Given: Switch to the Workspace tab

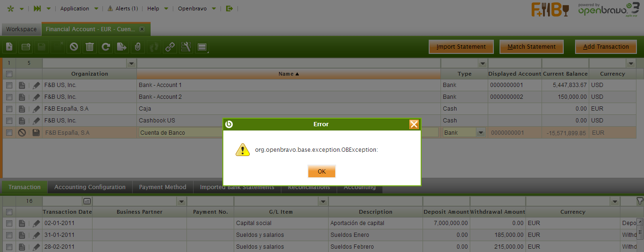Looking at the screenshot, I should pos(21,29).
